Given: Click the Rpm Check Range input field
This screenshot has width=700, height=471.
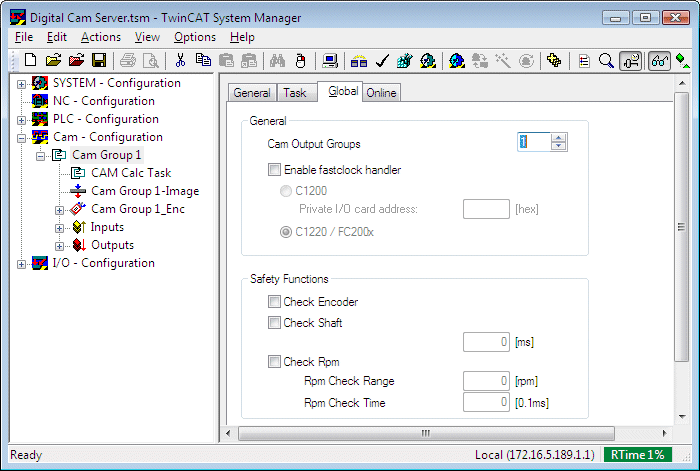Looking at the screenshot, I should point(486,381).
